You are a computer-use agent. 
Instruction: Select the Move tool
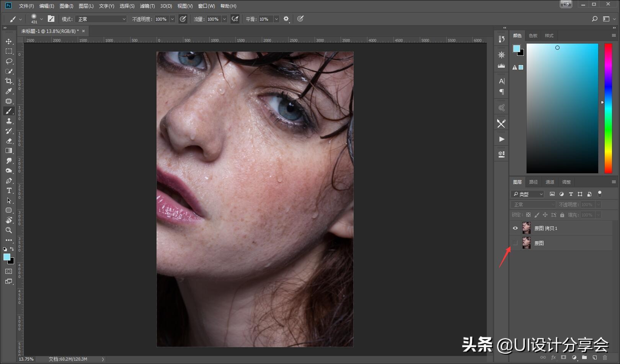click(9, 41)
